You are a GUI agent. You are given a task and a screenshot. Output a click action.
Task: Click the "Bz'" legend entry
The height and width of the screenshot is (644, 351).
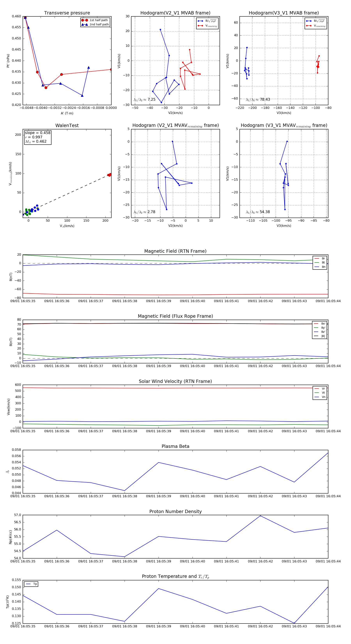[320, 332]
